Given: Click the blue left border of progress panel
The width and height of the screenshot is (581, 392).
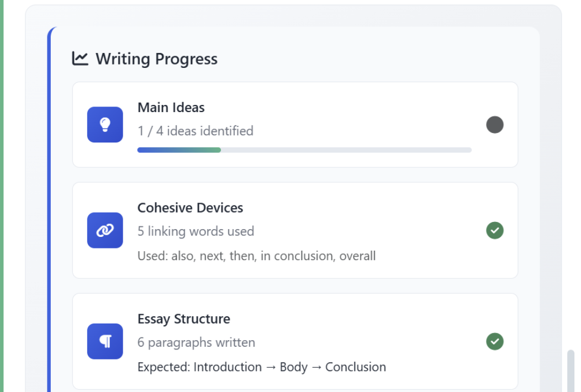Looking at the screenshot, I should coord(49,209).
